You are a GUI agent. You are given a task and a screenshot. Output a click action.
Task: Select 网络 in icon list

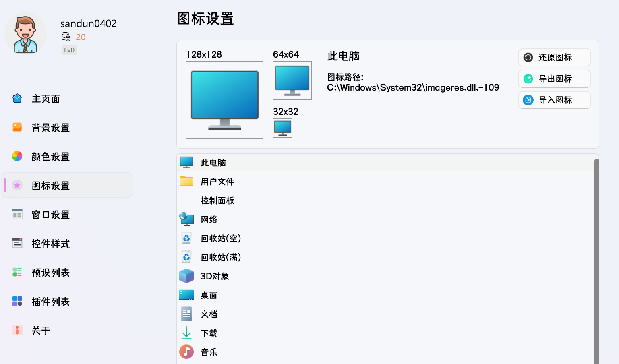pos(385,219)
